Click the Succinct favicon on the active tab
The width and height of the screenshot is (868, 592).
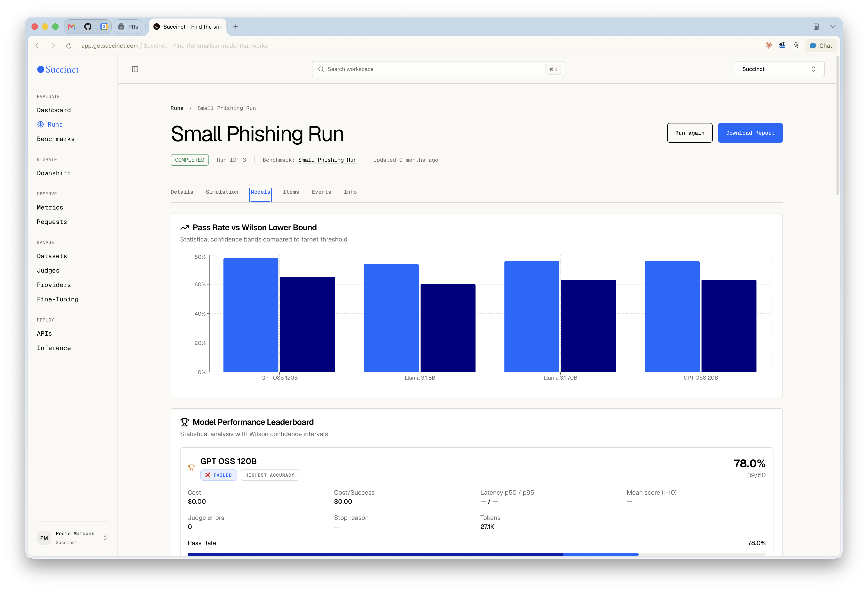click(157, 27)
